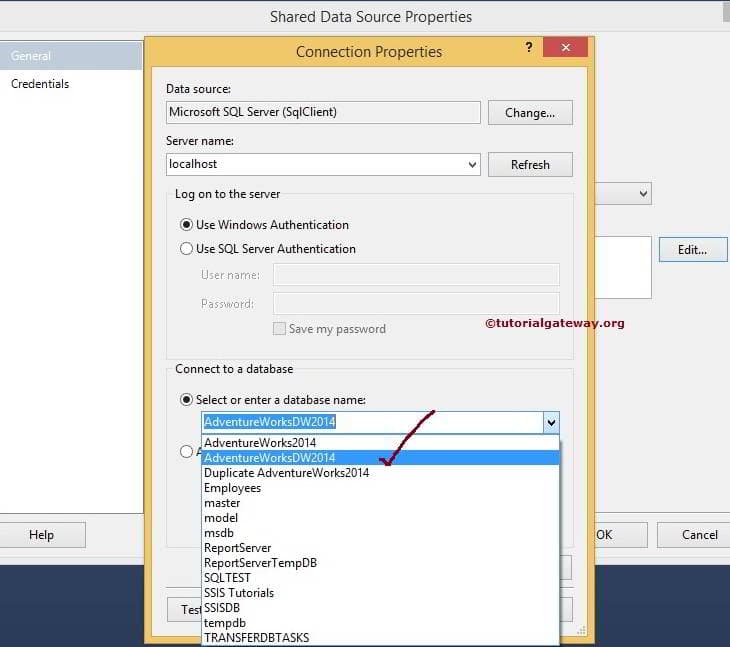Click Edit... button in Shared Data Source Properties

(693, 250)
